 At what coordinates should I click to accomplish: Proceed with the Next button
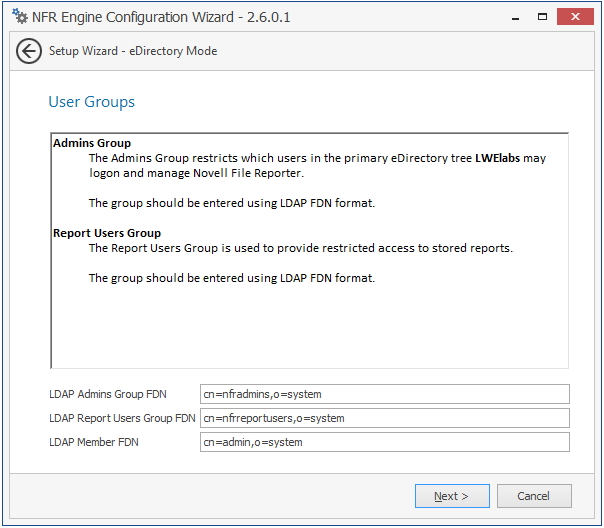(x=450, y=496)
